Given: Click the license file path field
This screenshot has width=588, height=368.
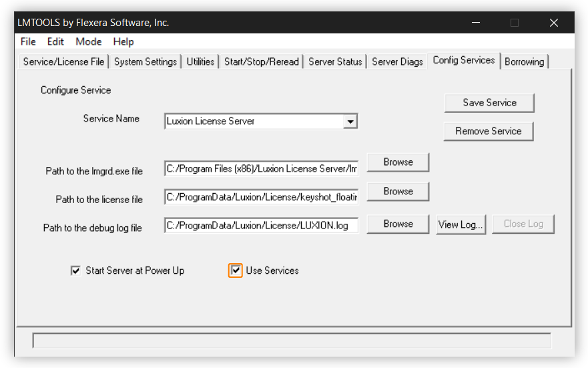Looking at the screenshot, I should [x=262, y=197].
